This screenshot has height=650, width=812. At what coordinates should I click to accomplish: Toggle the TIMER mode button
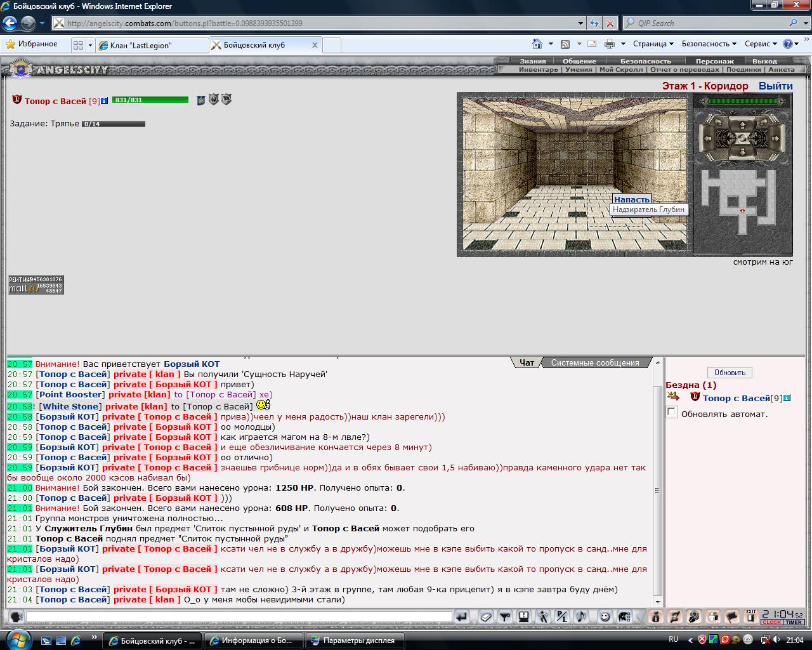pyautogui.click(x=794, y=622)
